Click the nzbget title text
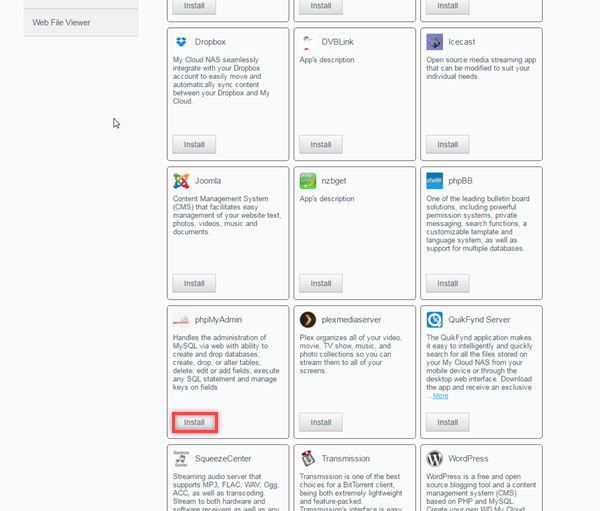600x511 pixels. pos(334,181)
